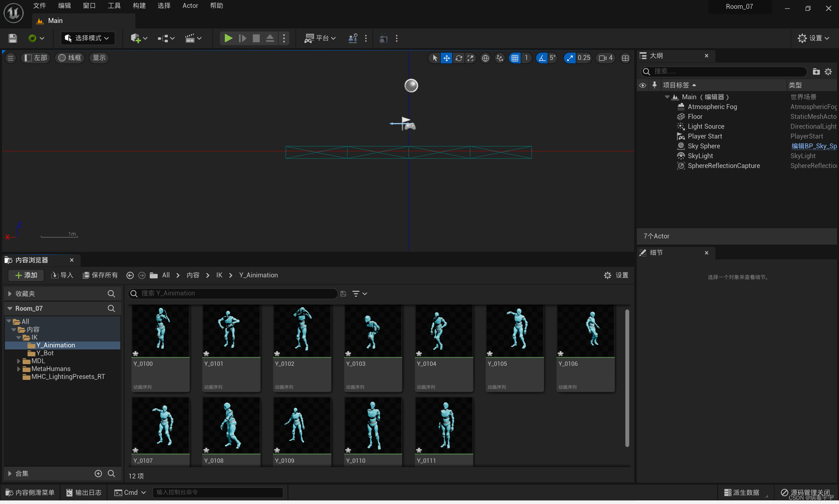The height and width of the screenshot is (504, 839).
Task: Toggle world/local coordinate space globe icon
Action: tap(485, 58)
